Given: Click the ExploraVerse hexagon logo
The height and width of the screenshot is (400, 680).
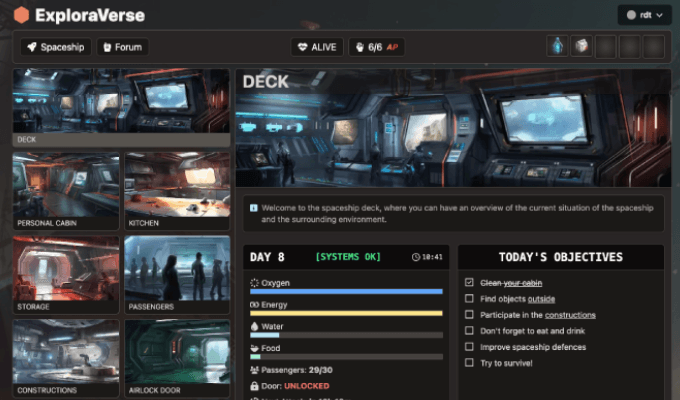Looking at the screenshot, I should (x=21, y=16).
